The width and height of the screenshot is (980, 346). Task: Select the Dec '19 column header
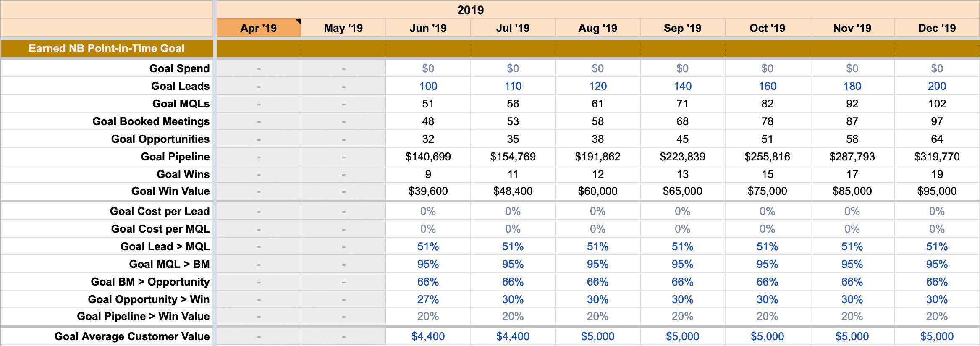tap(937, 28)
